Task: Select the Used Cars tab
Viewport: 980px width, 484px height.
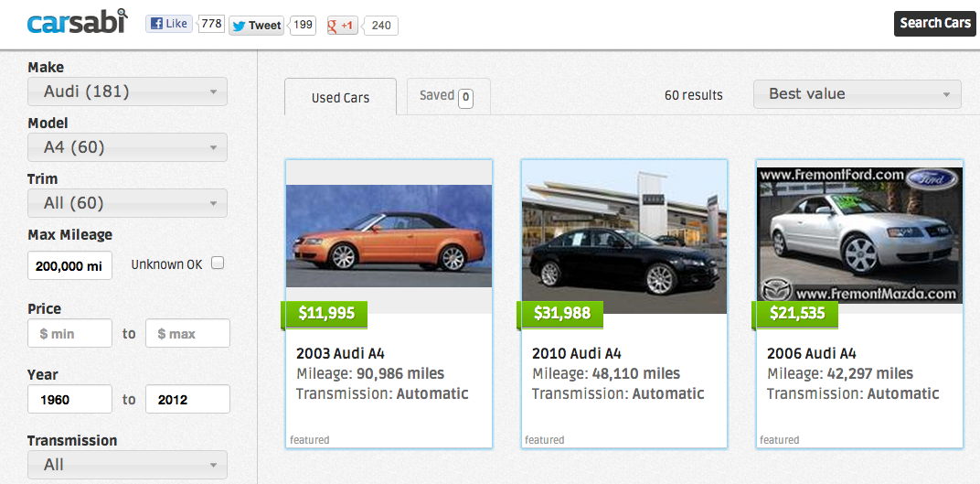Action: tap(340, 97)
